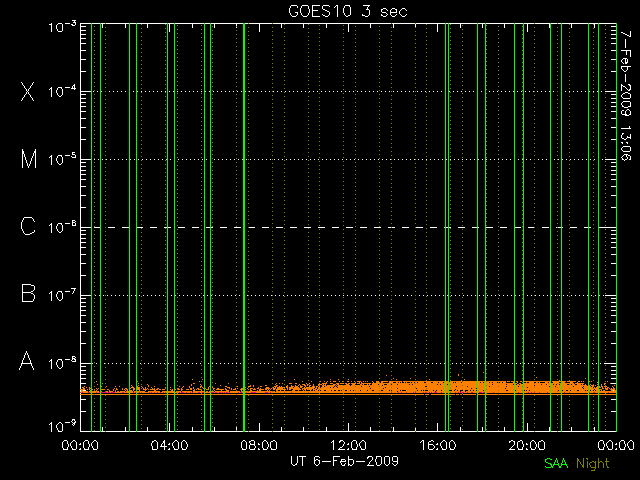The height and width of the screenshot is (480, 640).
Task: Click the A flare class label
Action: [27, 361]
